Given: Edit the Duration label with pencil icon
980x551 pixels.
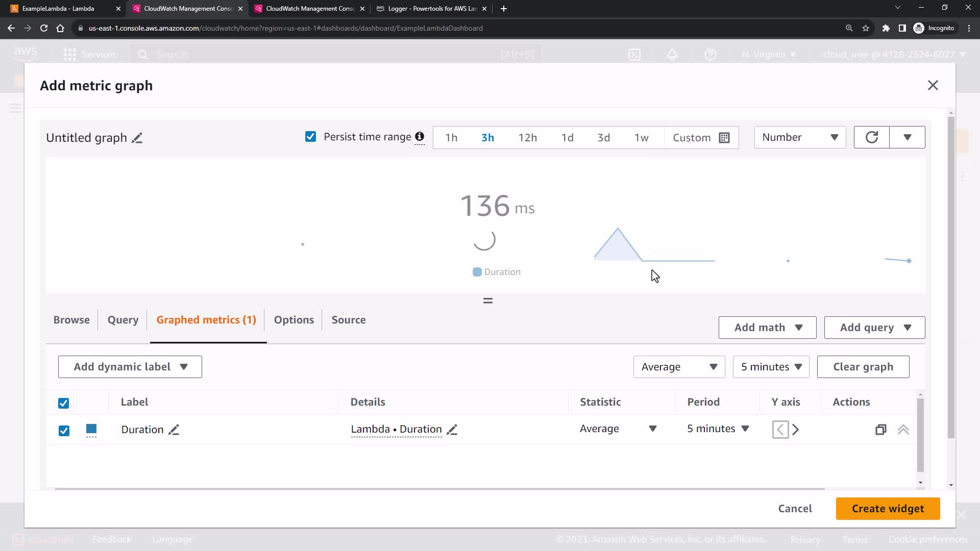Looking at the screenshot, I should 174,430.
